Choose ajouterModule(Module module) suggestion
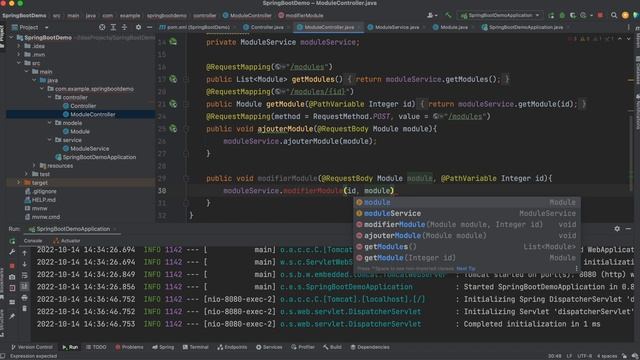Image resolution: width=640 pixels, height=360 pixels. tap(466, 236)
